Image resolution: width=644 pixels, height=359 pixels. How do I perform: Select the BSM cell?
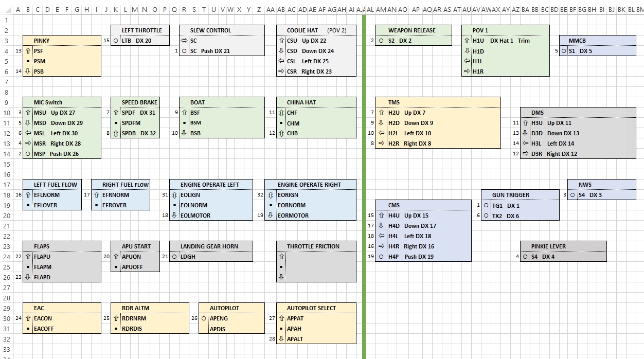[x=226, y=123]
